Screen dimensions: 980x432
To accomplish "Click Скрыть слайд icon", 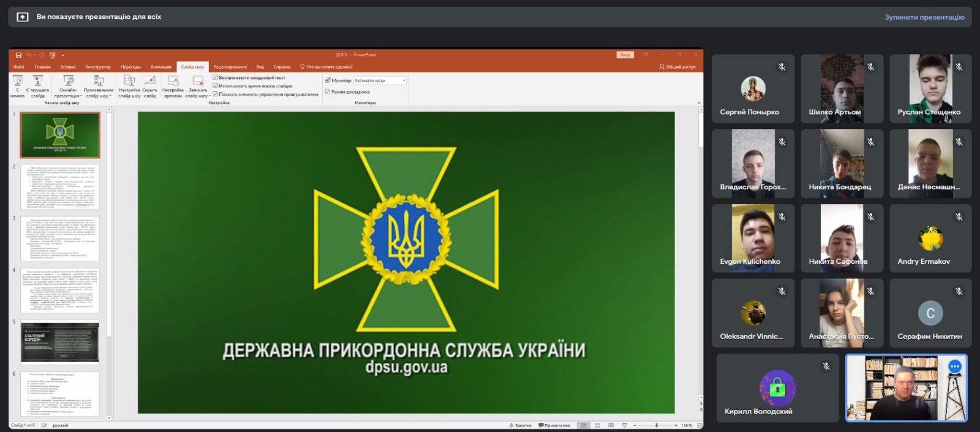I will coord(150,86).
